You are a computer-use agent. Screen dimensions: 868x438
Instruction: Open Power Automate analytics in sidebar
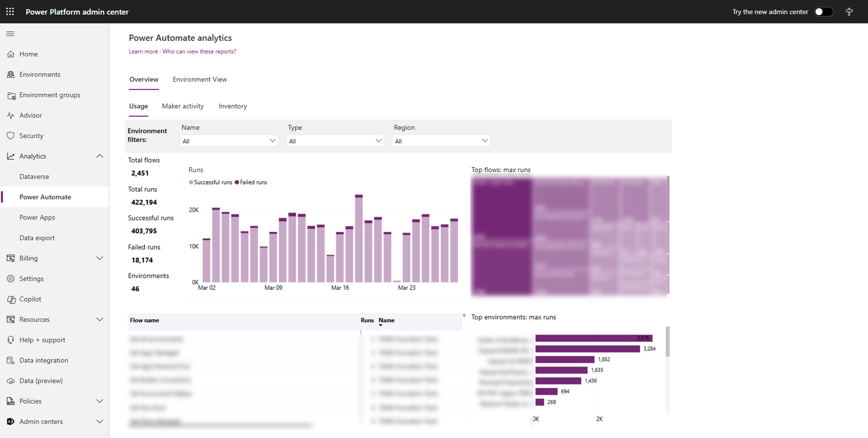pos(55,197)
